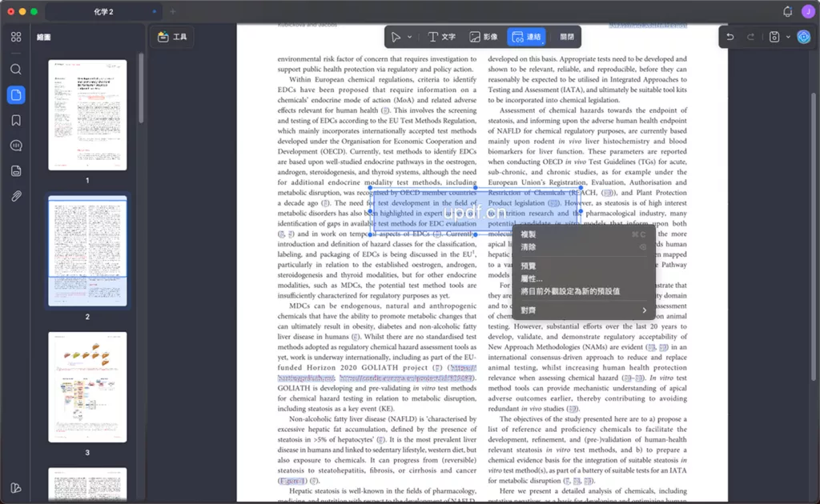The height and width of the screenshot is (504, 820).
Task: Open the bookmarks panel icon
Action: [16, 121]
